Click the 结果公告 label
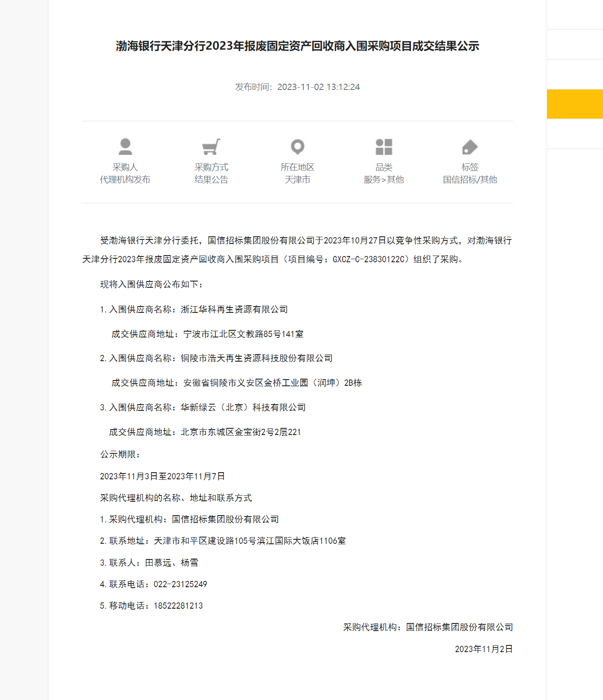The height and width of the screenshot is (700, 603). [211, 179]
